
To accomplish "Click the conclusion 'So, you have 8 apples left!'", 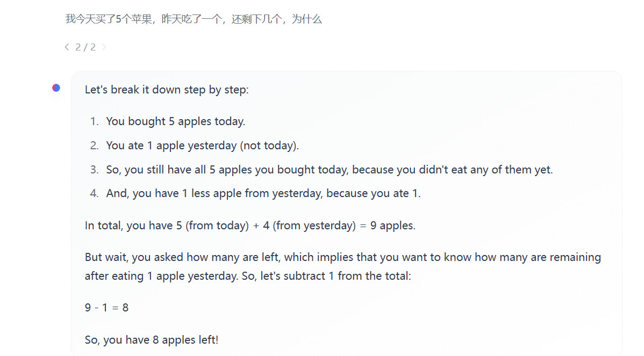I will (x=152, y=340).
